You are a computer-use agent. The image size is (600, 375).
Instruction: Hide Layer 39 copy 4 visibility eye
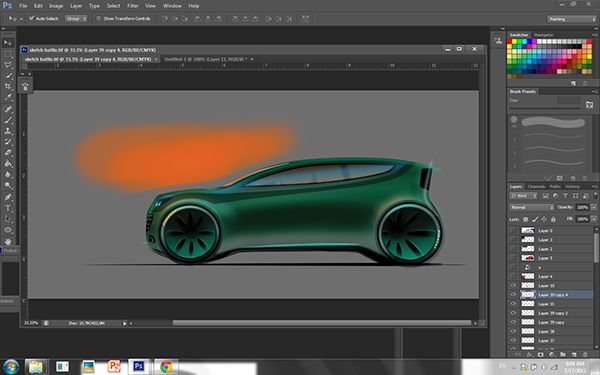point(513,295)
